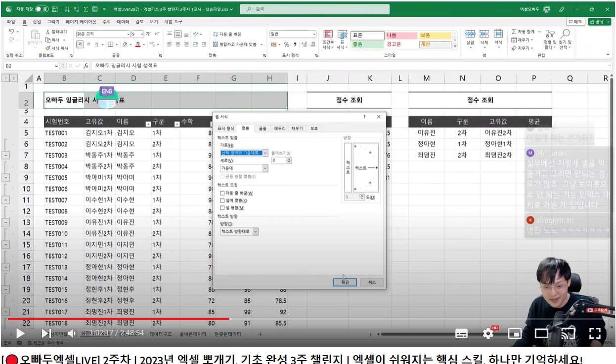
Task: Click the bold (가) button in the ribbon
Action: point(80,44)
